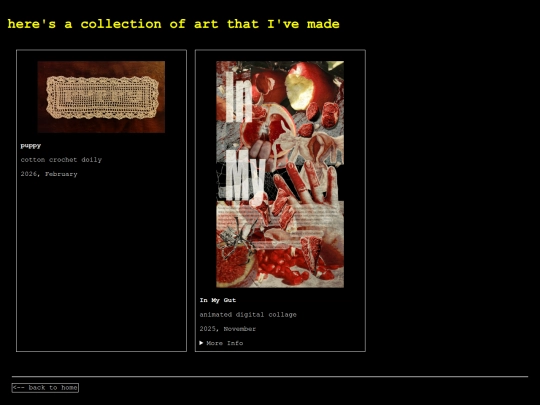Expand More Info under In My Gut

[221, 343]
